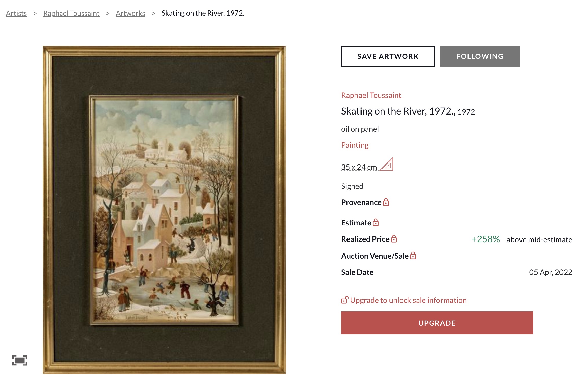Click the lock icon beside Realized Price
Viewport: 588px width, 381px height.
394,239
